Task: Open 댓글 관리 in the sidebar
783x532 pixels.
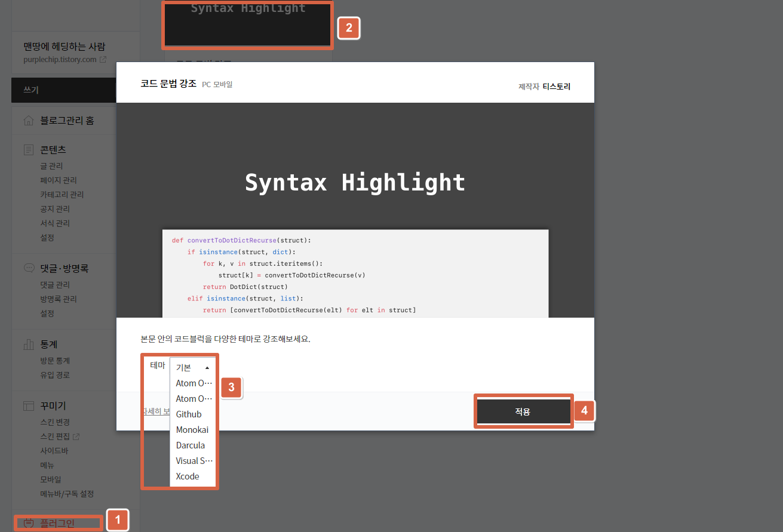Action: (55, 285)
